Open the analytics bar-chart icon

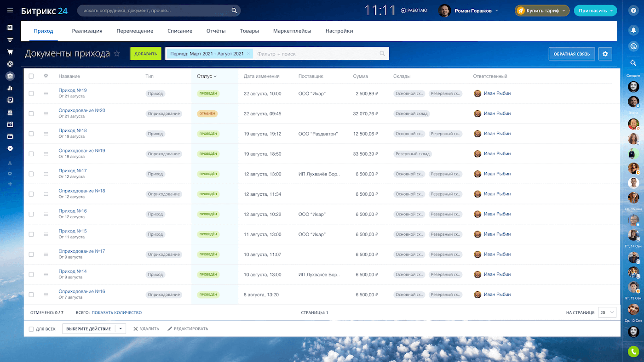(x=10, y=87)
